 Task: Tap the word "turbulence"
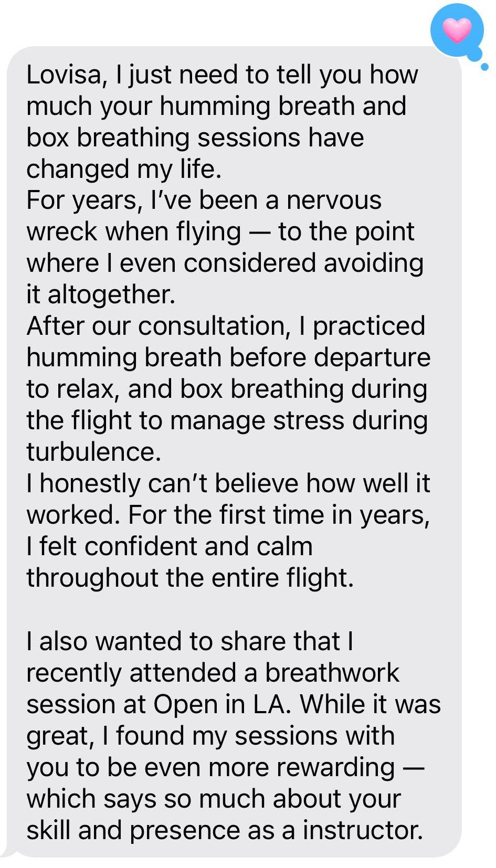coord(92,452)
